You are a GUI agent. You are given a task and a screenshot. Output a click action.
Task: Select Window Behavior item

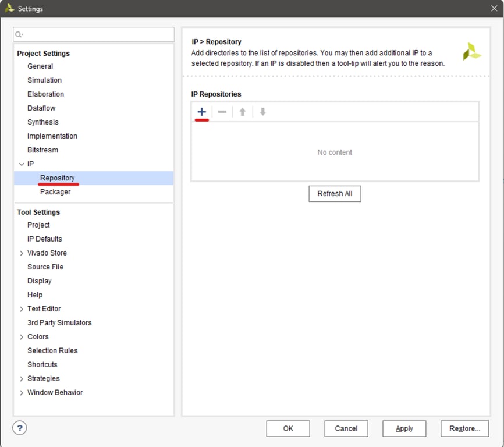point(55,393)
